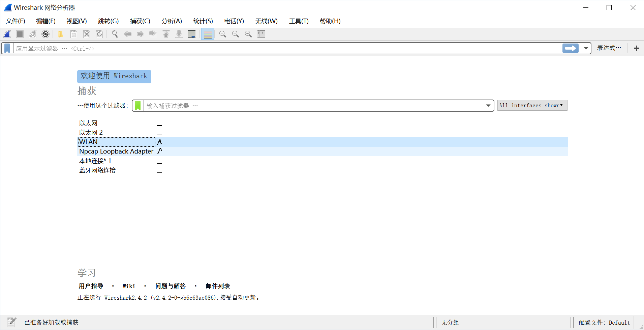Click the 欢迎使用 Wireshark banner
Viewport: 644px width, 330px height.
tap(114, 76)
